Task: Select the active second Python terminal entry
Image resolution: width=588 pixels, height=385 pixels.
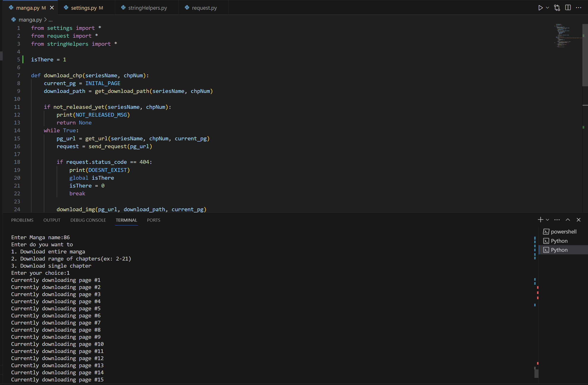Action: (x=563, y=250)
